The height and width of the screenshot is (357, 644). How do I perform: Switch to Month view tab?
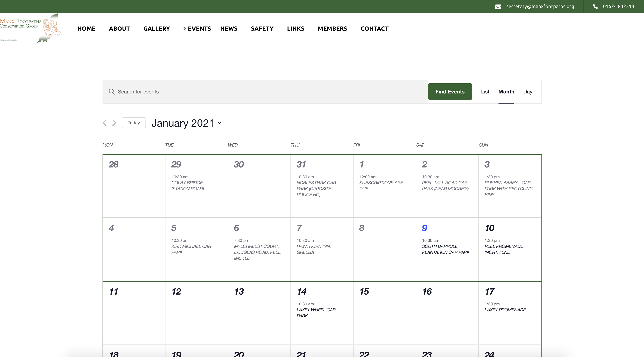point(506,92)
